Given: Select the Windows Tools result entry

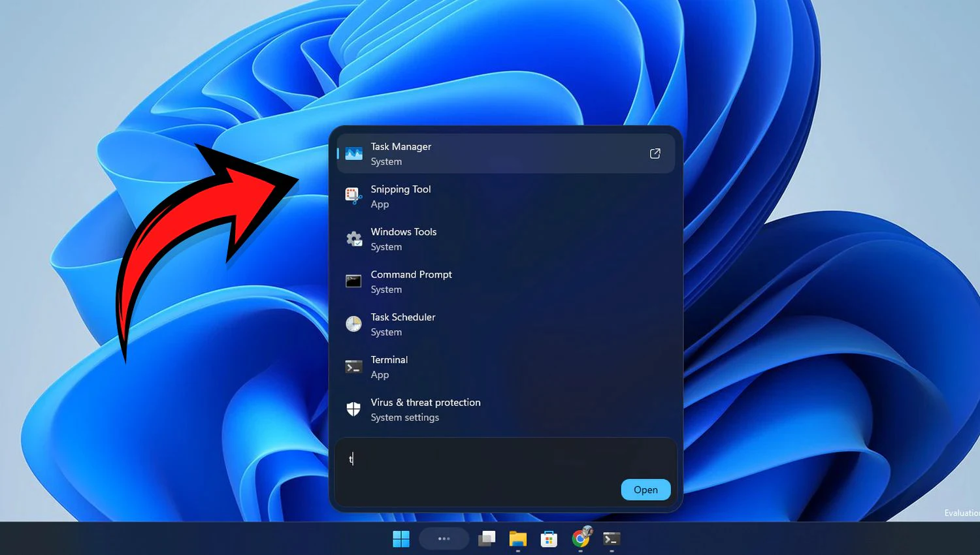Looking at the screenshot, I should point(506,239).
